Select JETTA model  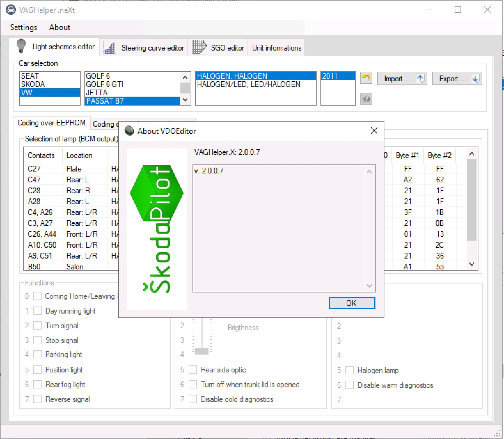[132, 92]
